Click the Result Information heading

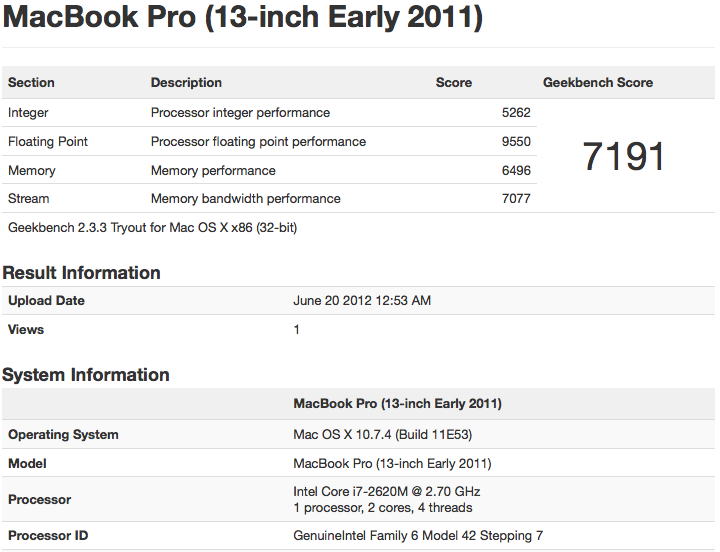tap(81, 273)
